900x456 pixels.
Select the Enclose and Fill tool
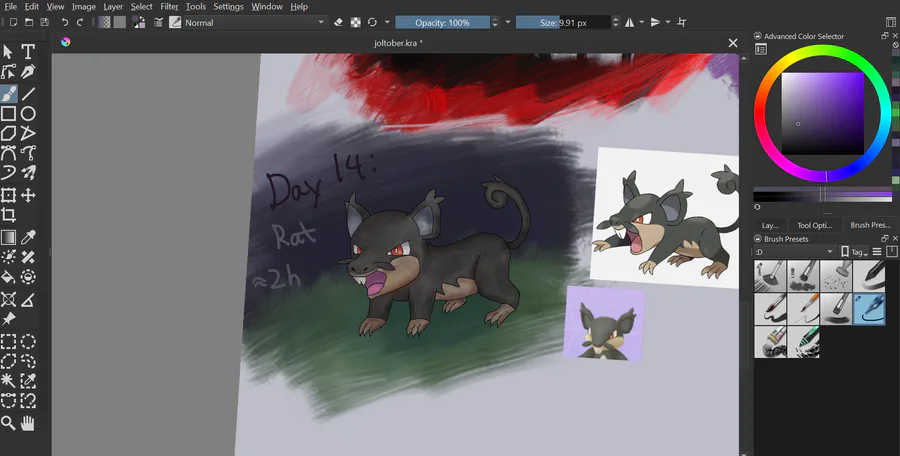pos(28,277)
